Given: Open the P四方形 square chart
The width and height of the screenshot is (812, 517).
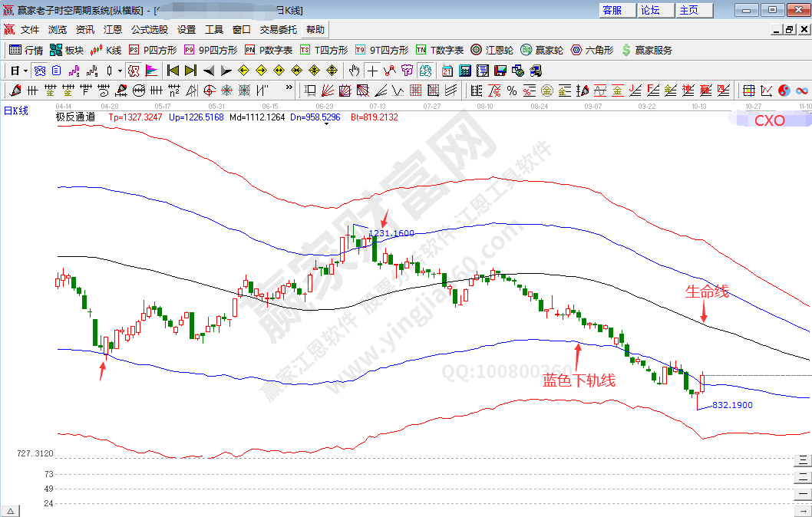Looking at the screenshot, I should [153, 50].
